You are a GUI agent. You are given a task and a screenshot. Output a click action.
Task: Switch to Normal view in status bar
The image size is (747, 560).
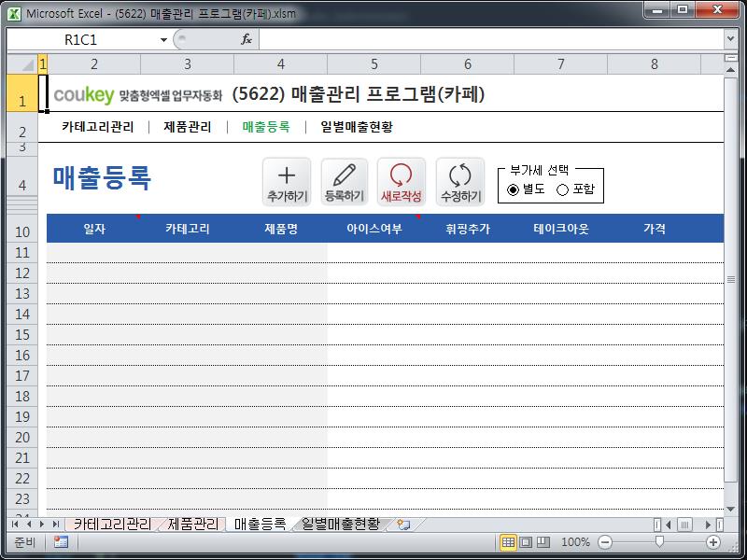508,542
